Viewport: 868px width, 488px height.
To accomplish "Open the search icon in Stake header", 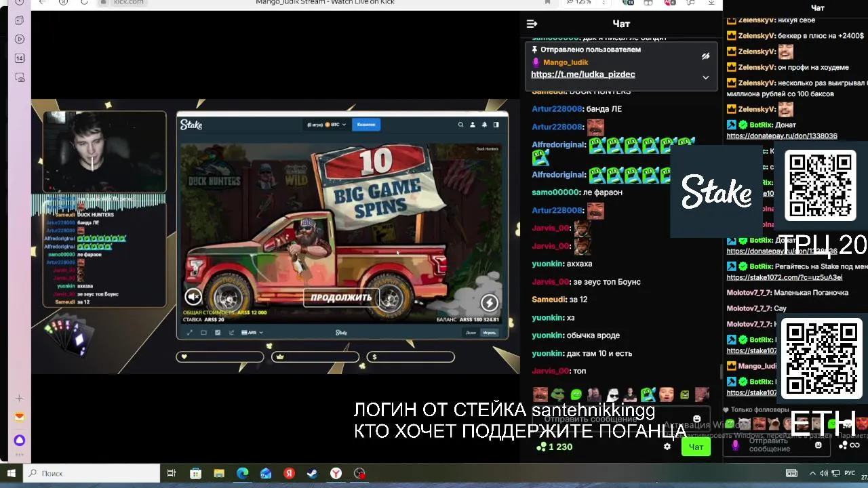I will 460,125.
